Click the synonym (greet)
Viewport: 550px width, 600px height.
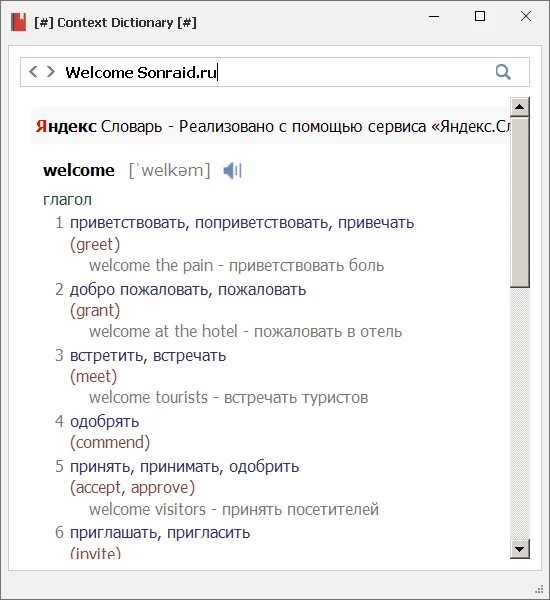(x=95, y=244)
